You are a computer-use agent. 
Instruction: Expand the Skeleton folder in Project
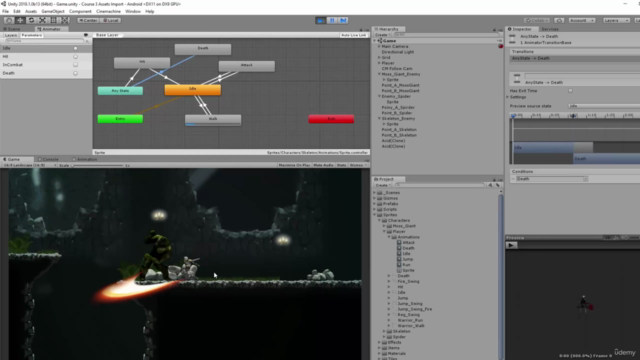pos(384,331)
